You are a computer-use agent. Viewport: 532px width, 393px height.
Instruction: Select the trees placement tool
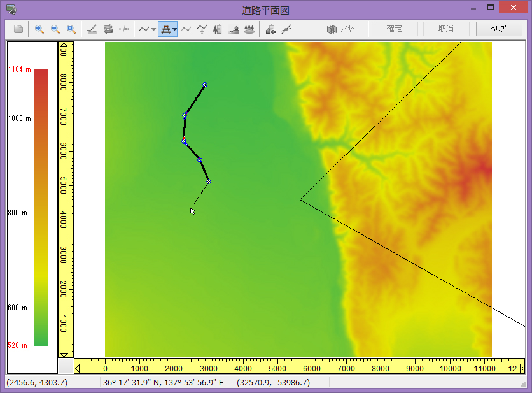coord(249,29)
